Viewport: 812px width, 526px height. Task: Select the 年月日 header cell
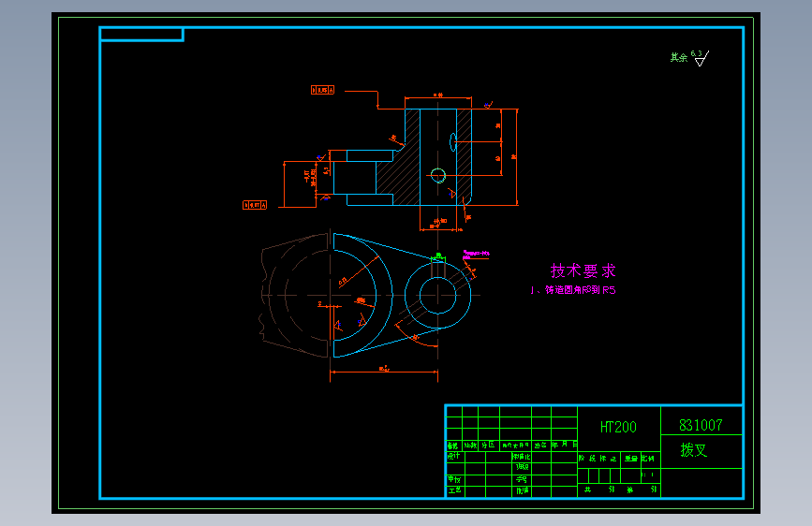click(565, 445)
